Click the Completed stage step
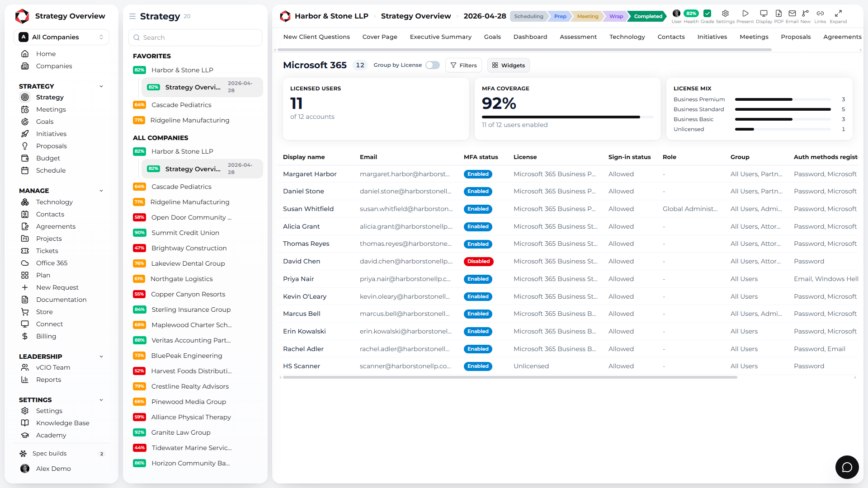The height and width of the screenshot is (488, 868). tap(648, 16)
